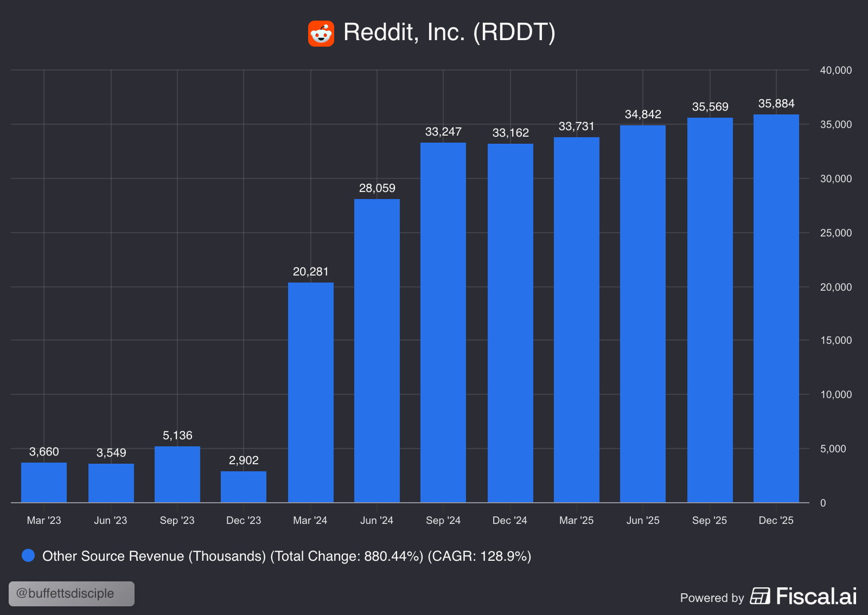Image resolution: width=868 pixels, height=615 pixels.
Task: Click the Mar '24 axis label
Action: (x=310, y=520)
